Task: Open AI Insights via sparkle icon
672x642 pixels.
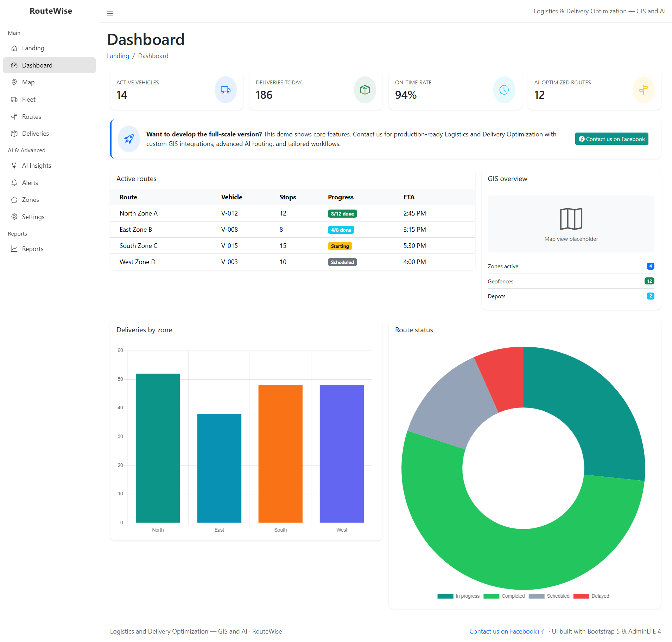Action: click(x=14, y=165)
